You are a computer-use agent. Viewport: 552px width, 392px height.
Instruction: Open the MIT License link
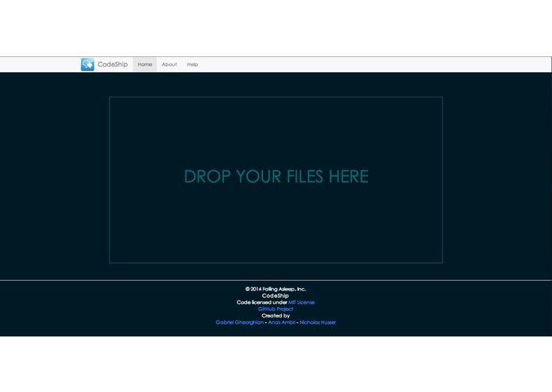(x=301, y=302)
